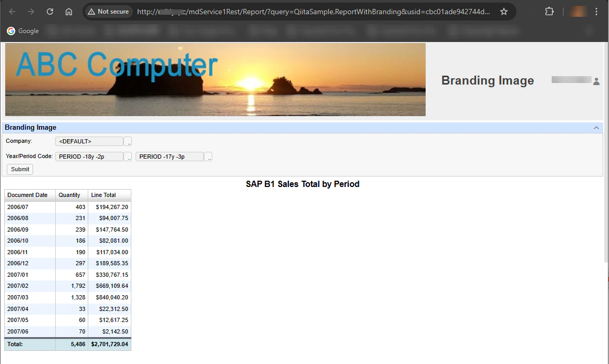Click the PERIOD -17y -3p field
This screenshot has height=364, width=609.
170,157
